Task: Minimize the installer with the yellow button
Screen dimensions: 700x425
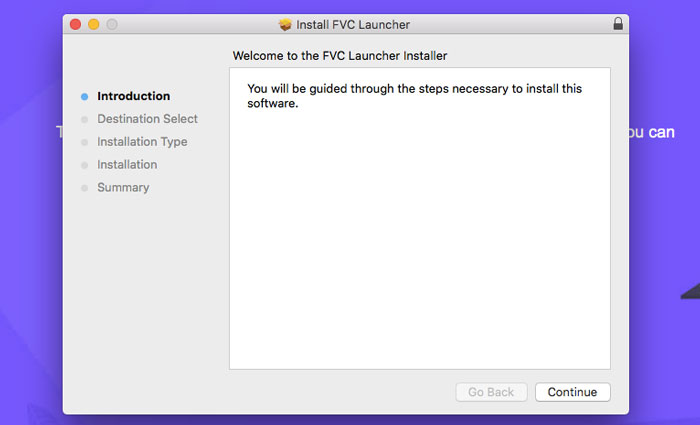Action: point(94,24)
